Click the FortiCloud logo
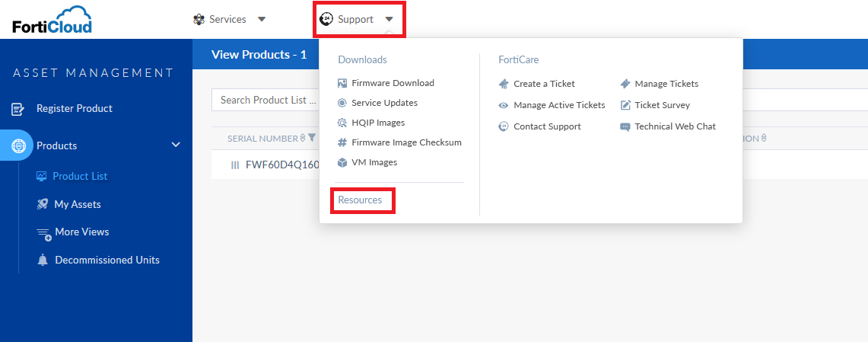Viewport: 868px width, 342px height. coord(52,20)
